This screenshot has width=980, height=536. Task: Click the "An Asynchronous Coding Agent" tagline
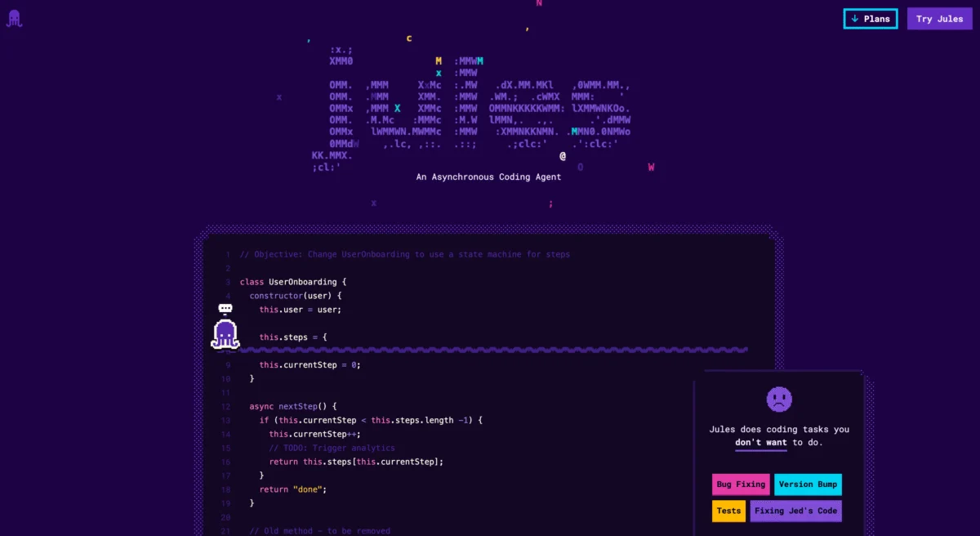click(x=488, y=176)
